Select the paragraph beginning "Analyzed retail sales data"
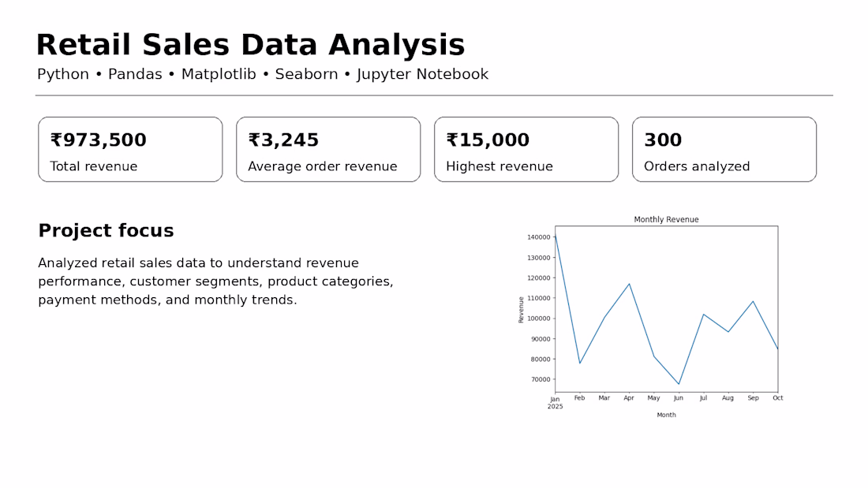The height and width of the screenshot is (488, 868). coord(216,281)
